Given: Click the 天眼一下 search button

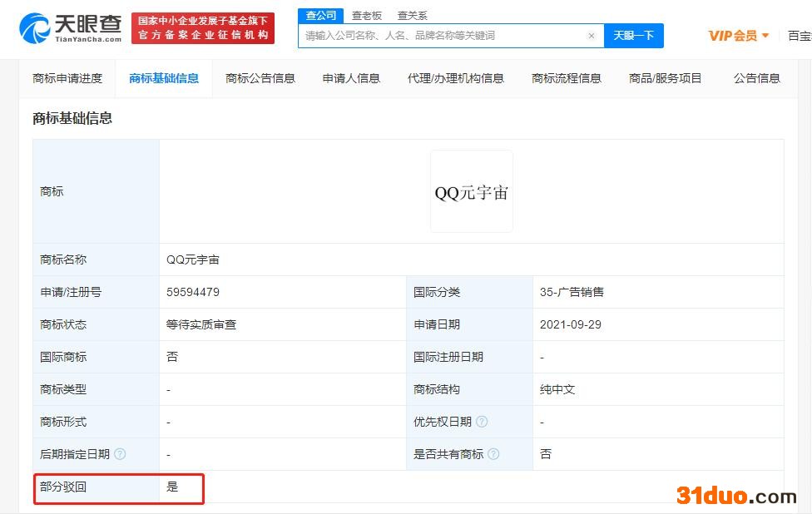Looking at the screenshot, I should point(634,36).
